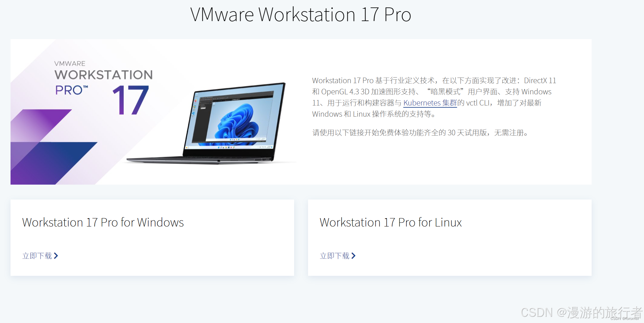
Task: Select the Workstation 17 Pro for Windows heading
Action: [x=103, y=222]
